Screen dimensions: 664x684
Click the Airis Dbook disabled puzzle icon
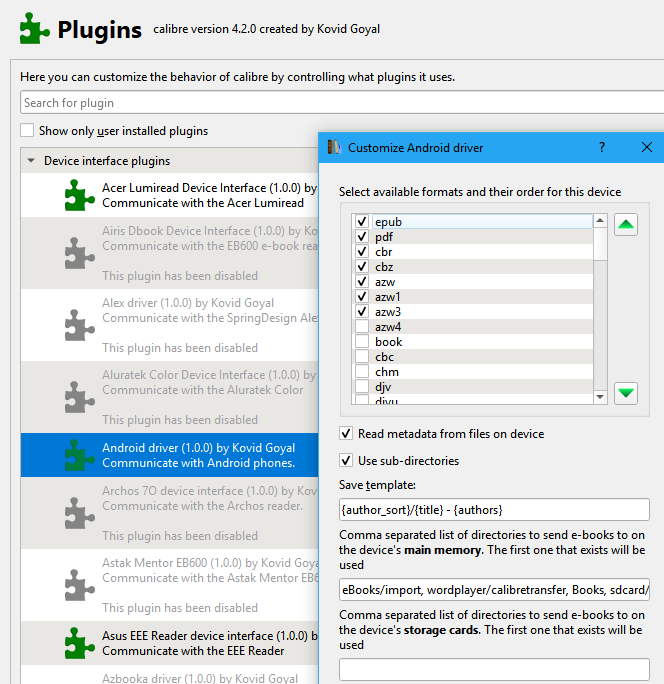pos(79,253)
